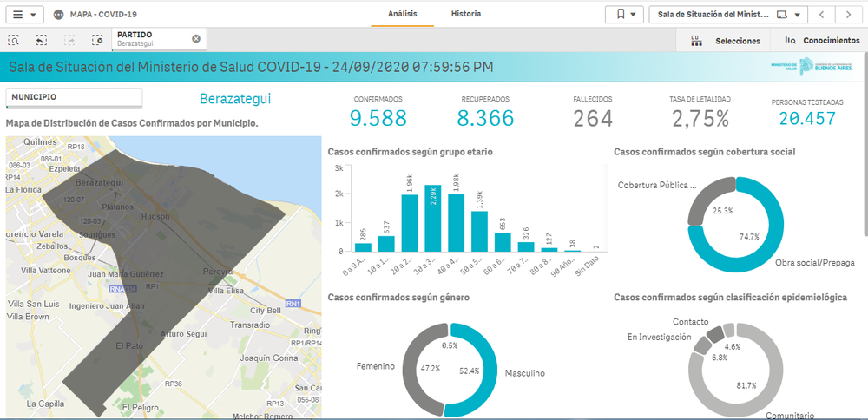Open the Conocimientos insights panel

(x=821, y=40)
